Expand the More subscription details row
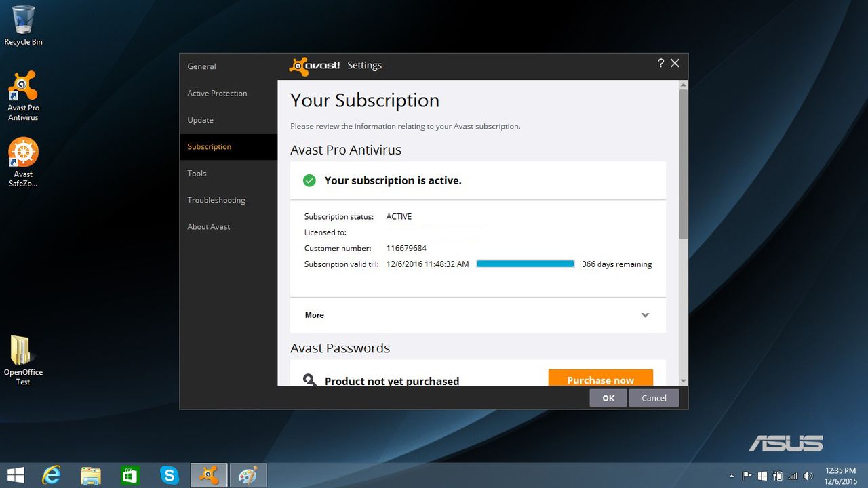This screenshot has width=868, height=488. pyautogui.click(x=478, y=315)
